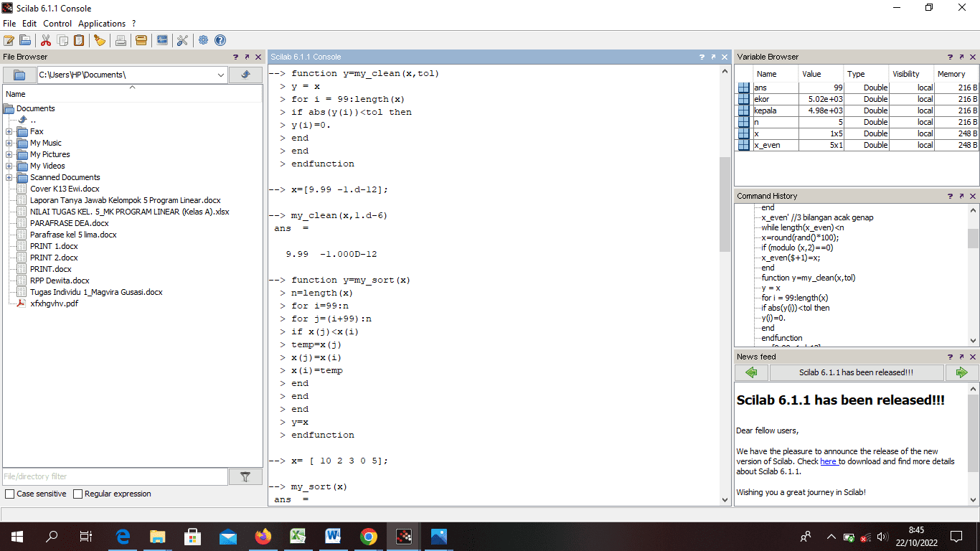This screenshot has height=551, width=980.
Task: Click the file filter funnel button
Action: click(245, 476)
